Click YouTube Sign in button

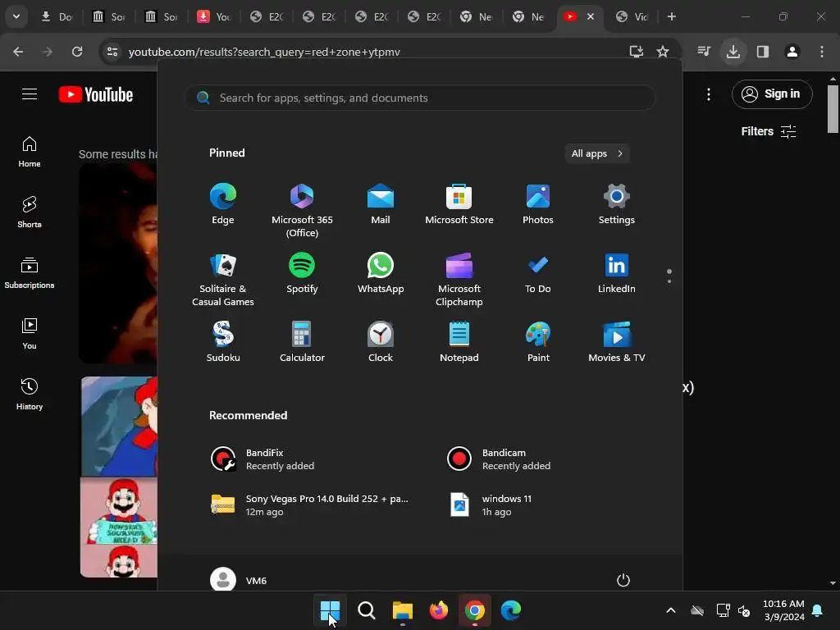click(x=772, y=94)
